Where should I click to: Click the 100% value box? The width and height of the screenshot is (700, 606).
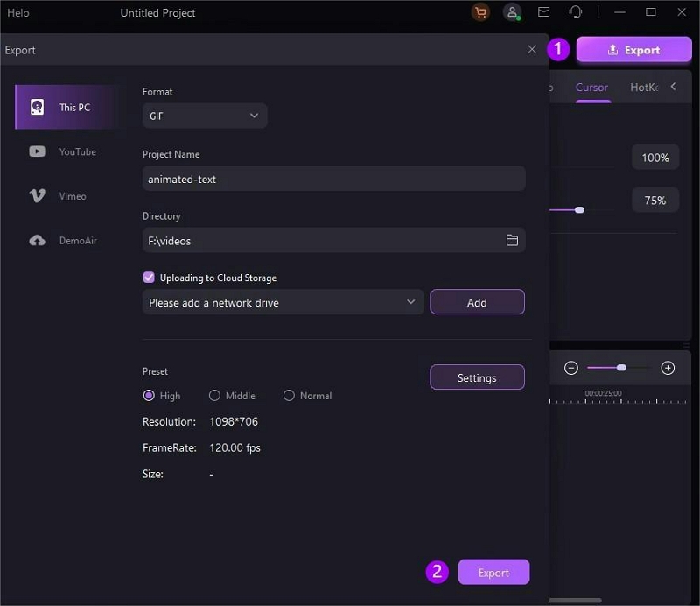pyautogui.click(x=655, y=158)
